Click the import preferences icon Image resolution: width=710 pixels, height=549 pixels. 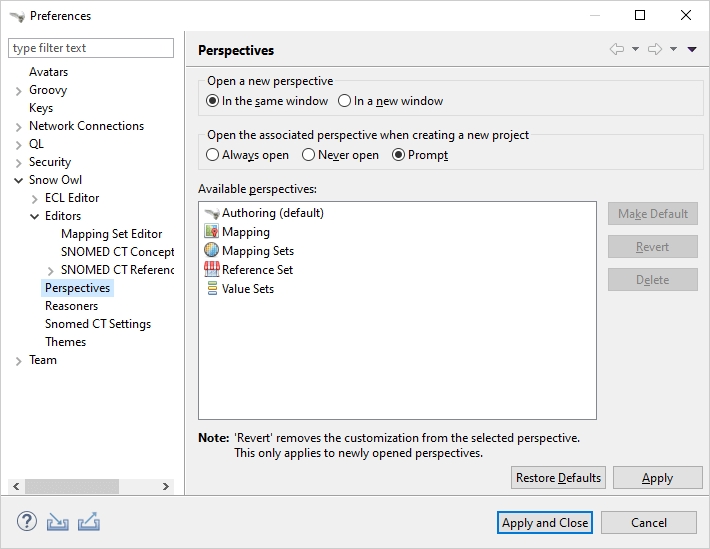(x=58, y=522)
